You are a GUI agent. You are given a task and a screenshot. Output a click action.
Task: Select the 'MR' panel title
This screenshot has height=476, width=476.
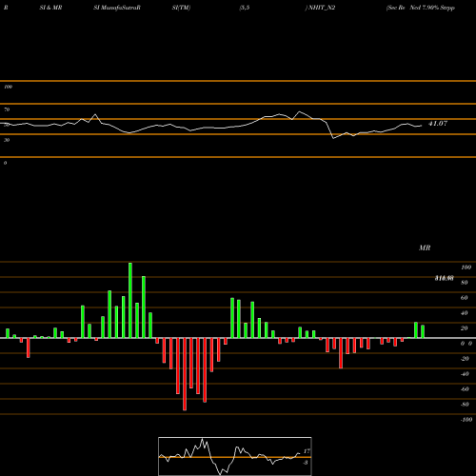425,248
